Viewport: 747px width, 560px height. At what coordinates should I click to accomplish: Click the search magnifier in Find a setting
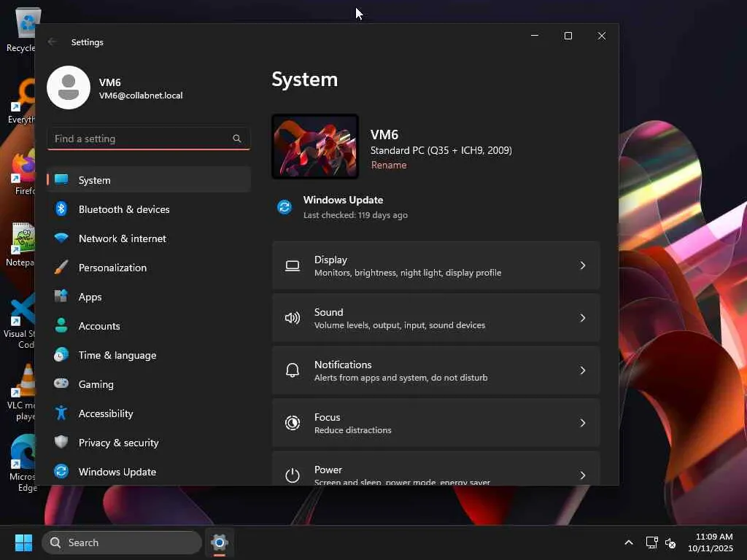pyautogui.click(x=237, y=139)
